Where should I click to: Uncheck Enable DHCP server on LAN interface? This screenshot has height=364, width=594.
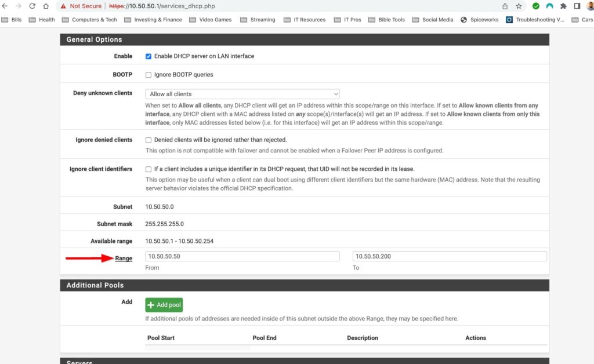[x=148, y=56]
